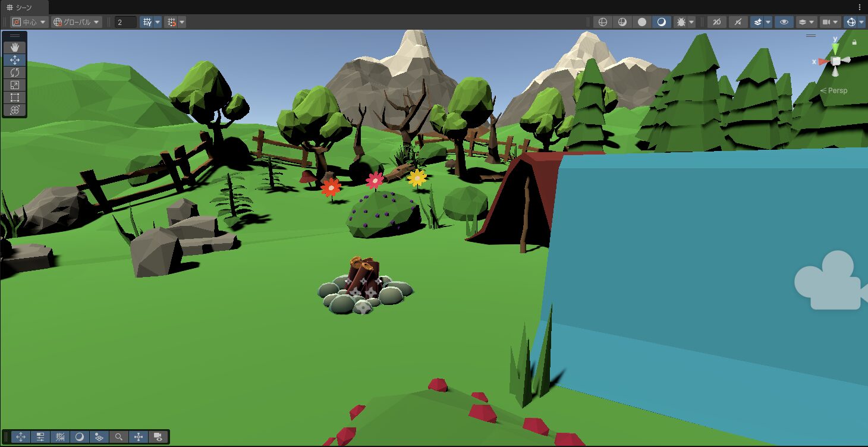Select the Hand view tool
The width and height of the screenshot is (868, 447).
15,47
